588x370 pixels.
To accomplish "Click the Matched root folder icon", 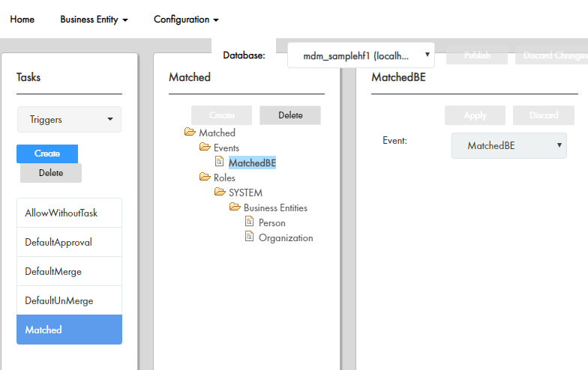I will click(x=190, y=132).
